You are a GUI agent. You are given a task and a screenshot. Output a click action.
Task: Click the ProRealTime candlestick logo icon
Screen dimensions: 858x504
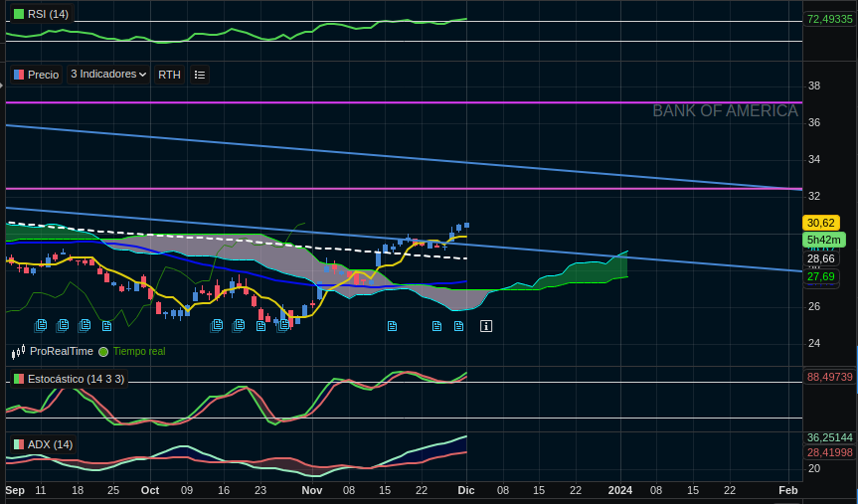point(19,352)
